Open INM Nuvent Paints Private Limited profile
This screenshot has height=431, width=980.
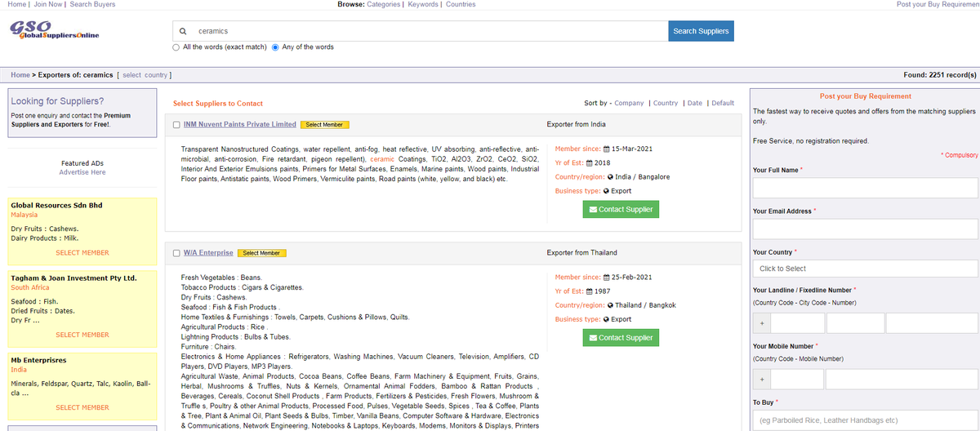tap(240, 124)
